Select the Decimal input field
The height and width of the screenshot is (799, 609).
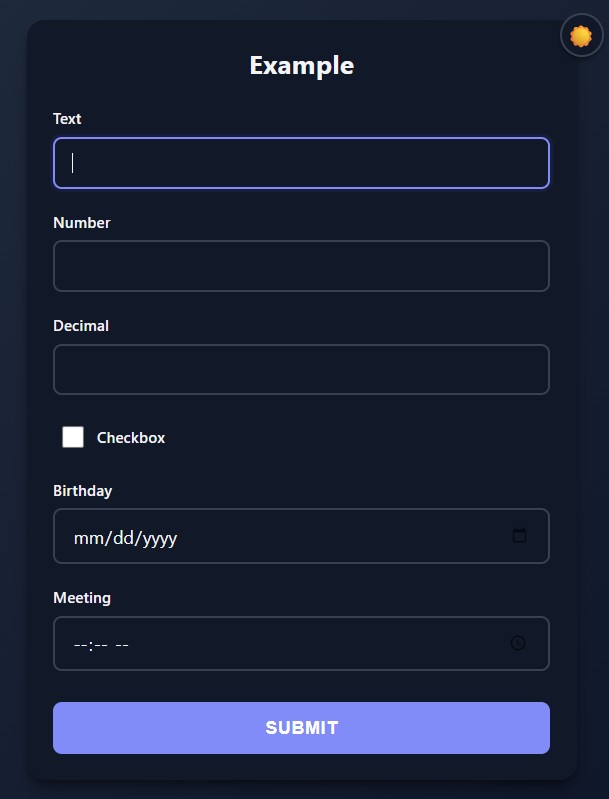click(301, 370)
